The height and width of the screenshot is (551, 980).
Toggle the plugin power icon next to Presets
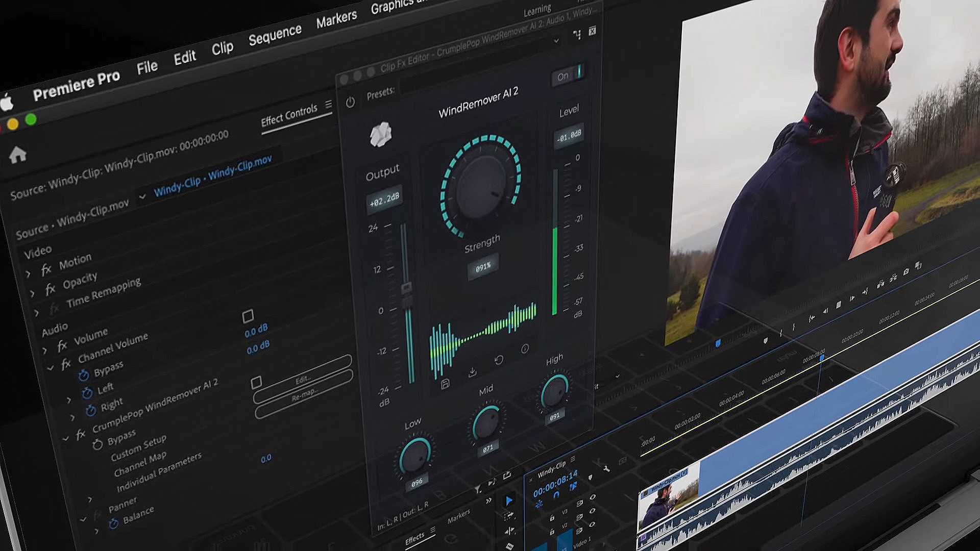point(350,102)
